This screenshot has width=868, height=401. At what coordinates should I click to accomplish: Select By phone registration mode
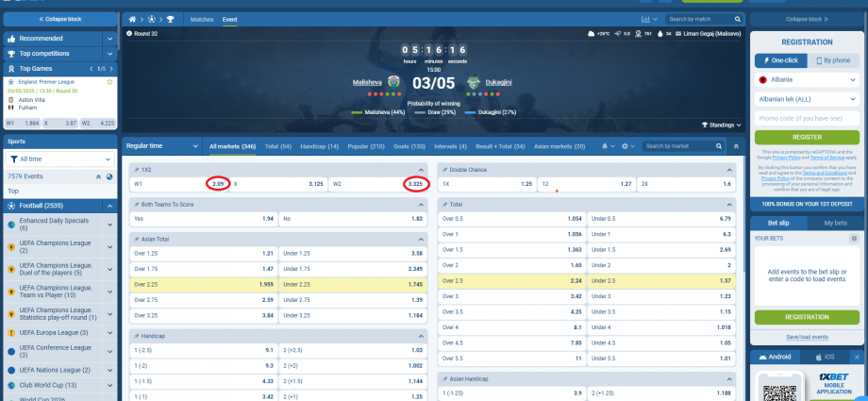(833, 60)
